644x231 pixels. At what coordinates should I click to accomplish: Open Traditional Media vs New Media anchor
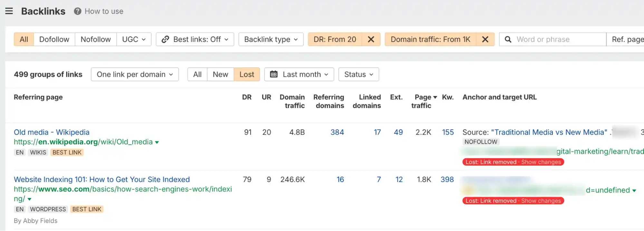coord(549,132)
